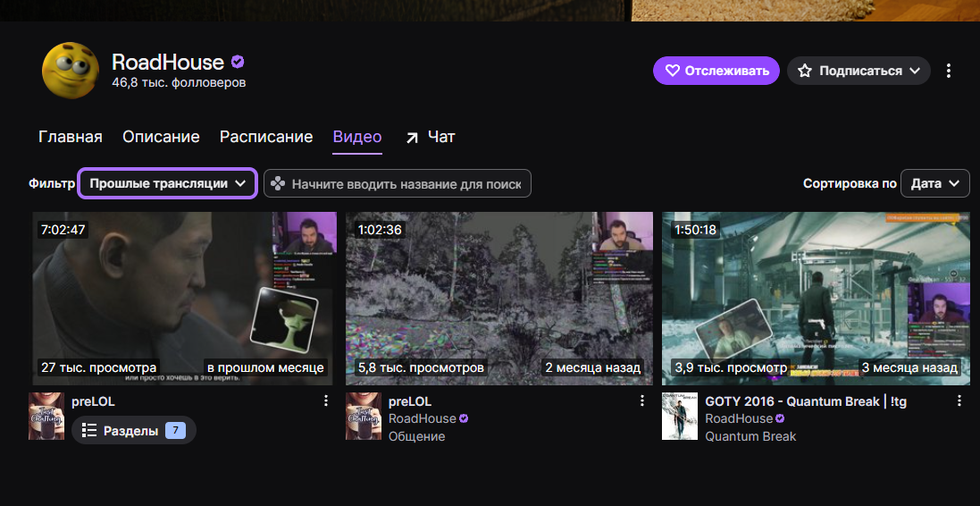The image size is (980, 506).
Task: Click the Just Chatting cover under the second video
Action: [364, 416]
